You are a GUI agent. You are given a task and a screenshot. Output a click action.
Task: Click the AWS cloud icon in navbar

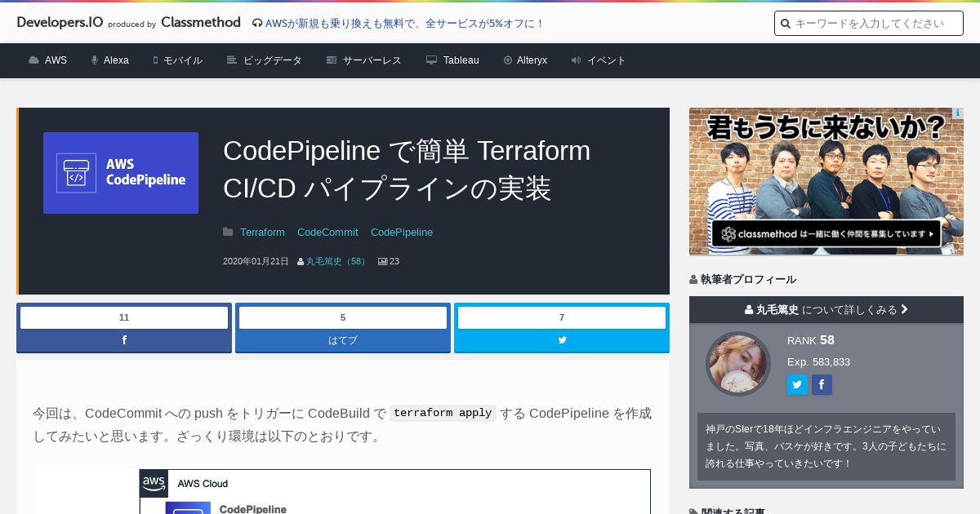[x=33, y=60]
